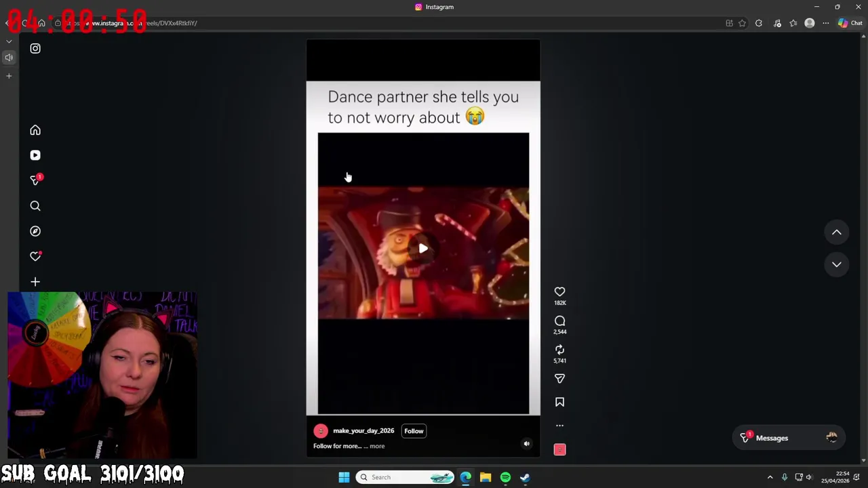Go to Instagram Home feed icon
The width and height of the screenshot is (868, 488).
[35, 130]
